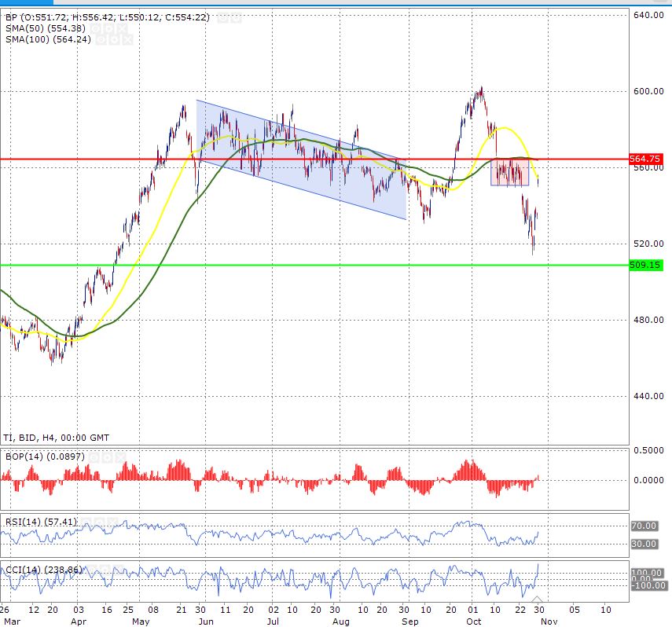Open settings gear icon beside BOP(14)
Viewport: 672px width, 627px height.
pyautogui.click(x=107, y=457)
